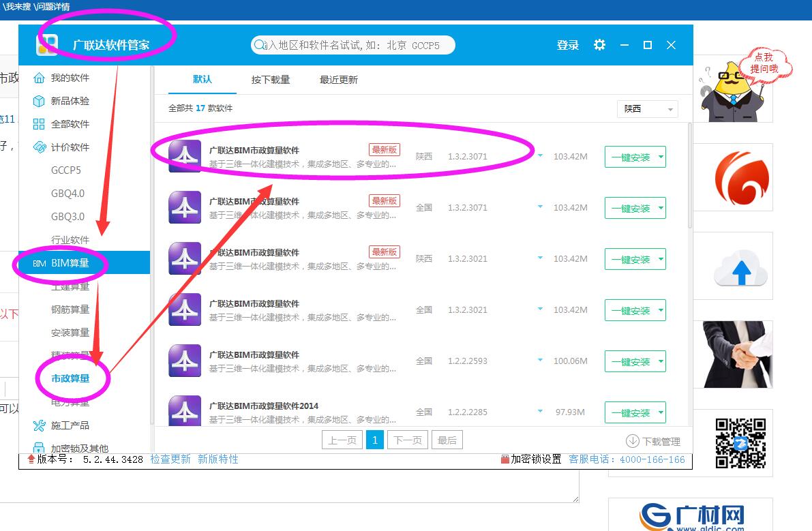Click product icon of 陕西 1.3.2.3071 row
Viewport: 812px width, 531px height.
(x=185, y=156)
